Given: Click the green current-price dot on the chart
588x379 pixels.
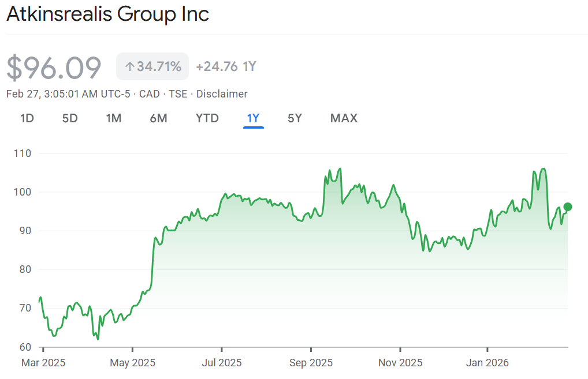Looking at the screenshot, I should click(567, 207).
